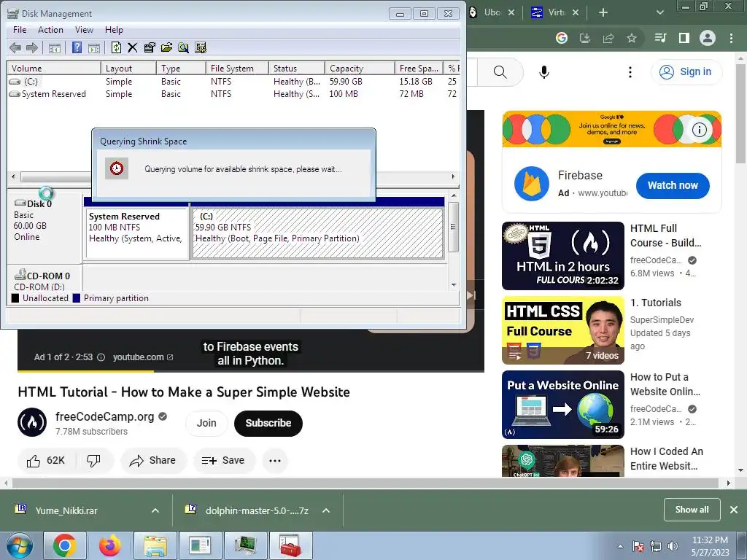Click the Watch now button on Firebase ad
This screenshot has width=747, height=560.
673,185
